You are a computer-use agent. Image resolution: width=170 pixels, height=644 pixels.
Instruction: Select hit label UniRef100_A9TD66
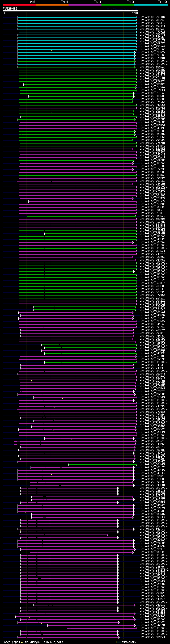coord(152,49)
